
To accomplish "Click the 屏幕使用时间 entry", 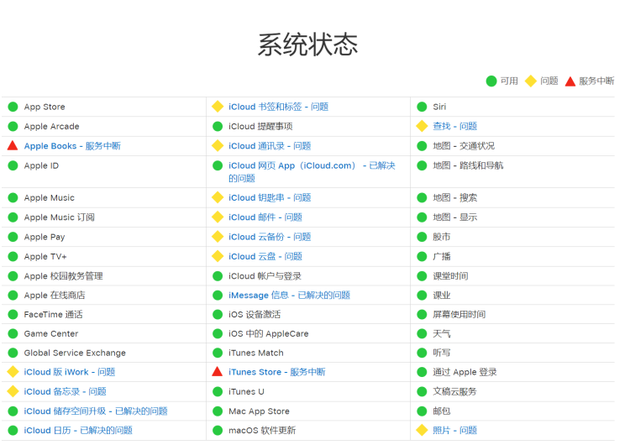I will (x=459, y=314).
